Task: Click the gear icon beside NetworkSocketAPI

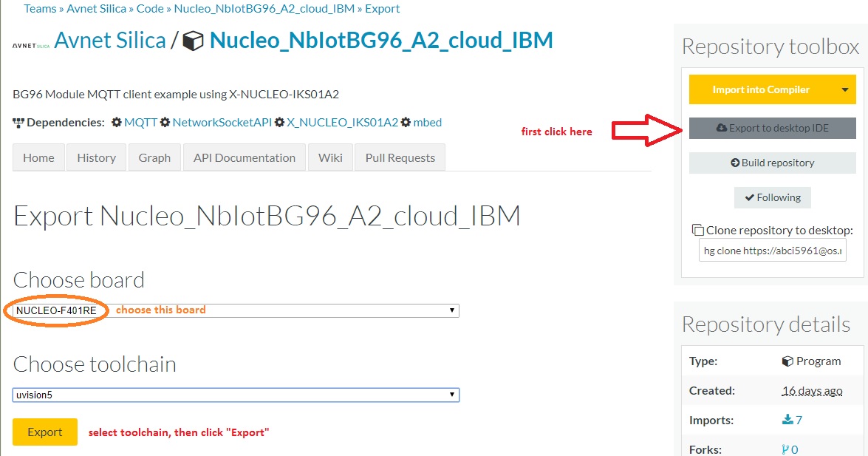Action: 164,123
